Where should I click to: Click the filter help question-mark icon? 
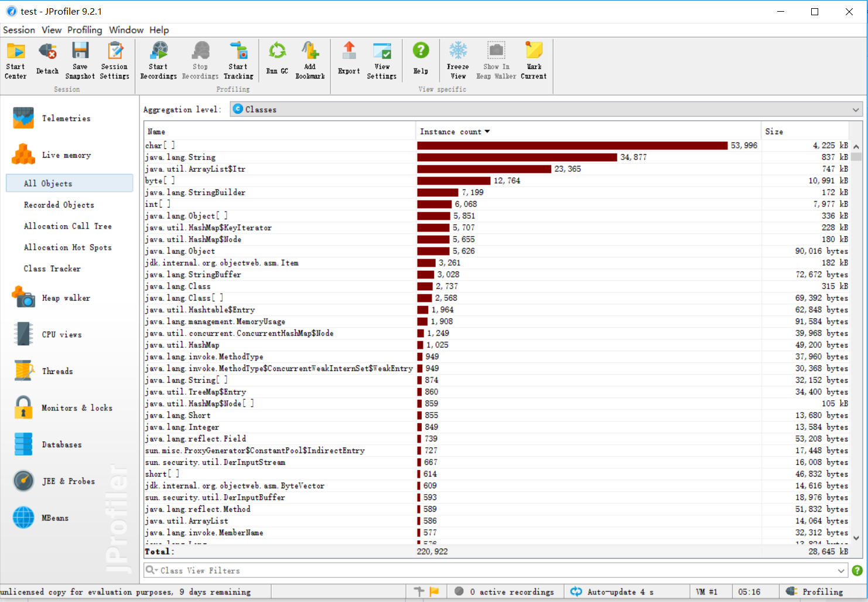857,570
